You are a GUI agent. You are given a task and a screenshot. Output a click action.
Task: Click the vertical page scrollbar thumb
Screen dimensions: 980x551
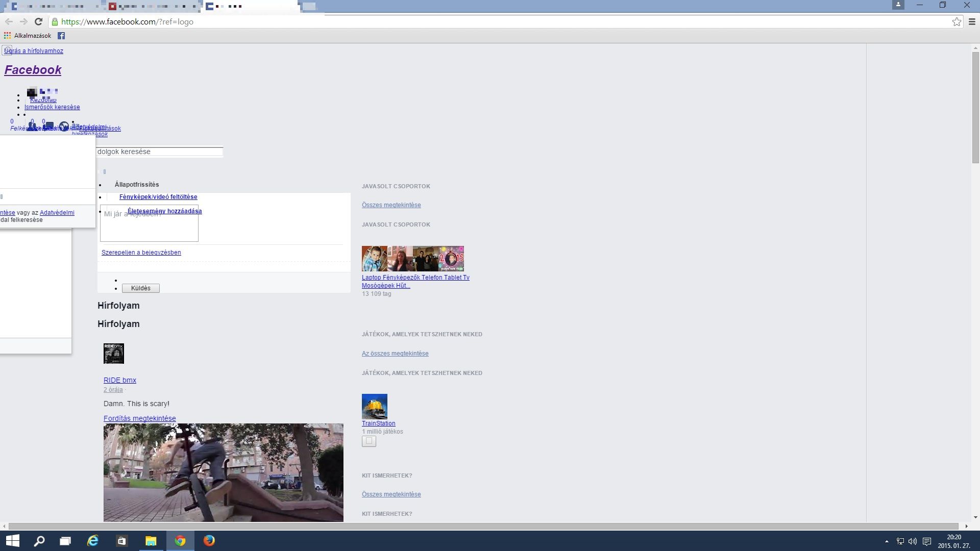pyautogui.click(x=975, y=107)
